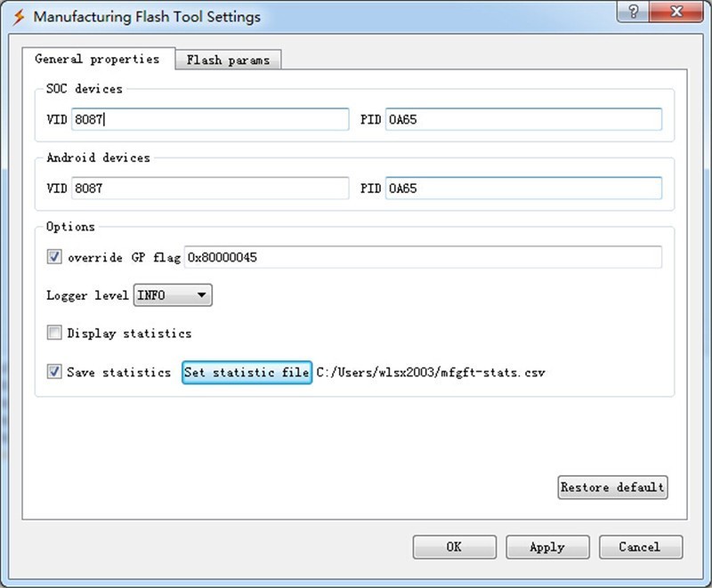Viewport: 712px width, 588px height.
Task: Click the Android devices PID field
Action: tap(523, 188)
